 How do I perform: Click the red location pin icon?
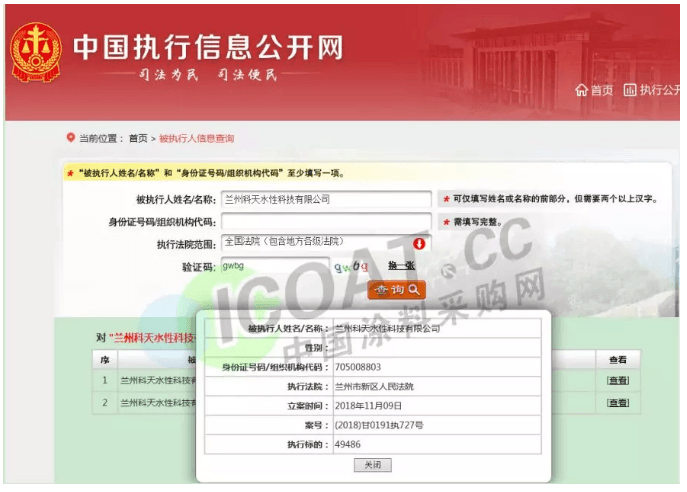[x=70, y=138]
